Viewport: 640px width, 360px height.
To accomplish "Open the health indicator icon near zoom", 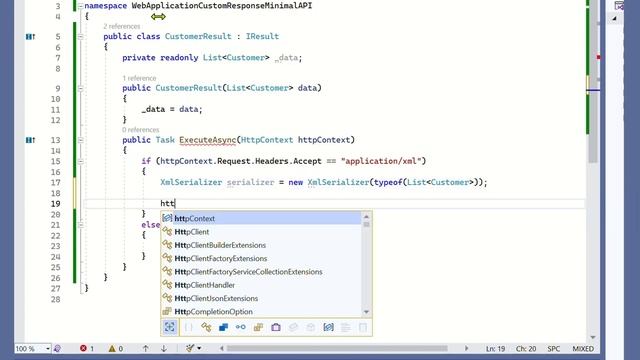I will coord(58,348).
